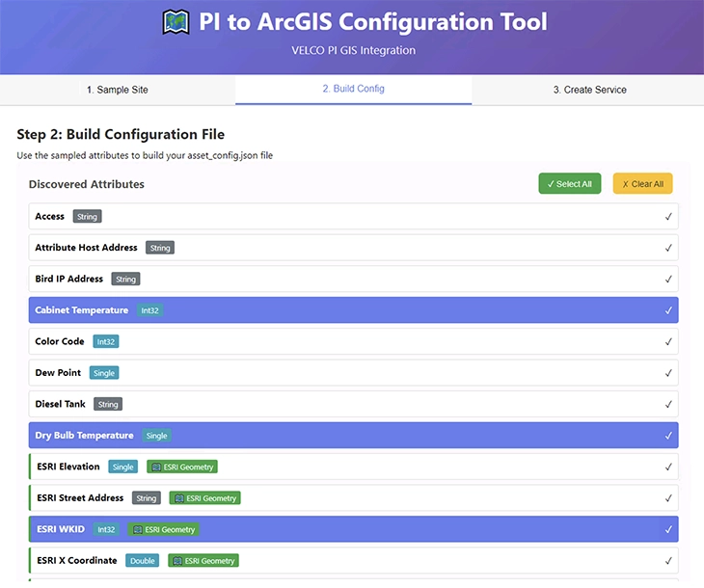The image size is (704, 588).
Task: Click the Dew Point label
Action: 58,373
